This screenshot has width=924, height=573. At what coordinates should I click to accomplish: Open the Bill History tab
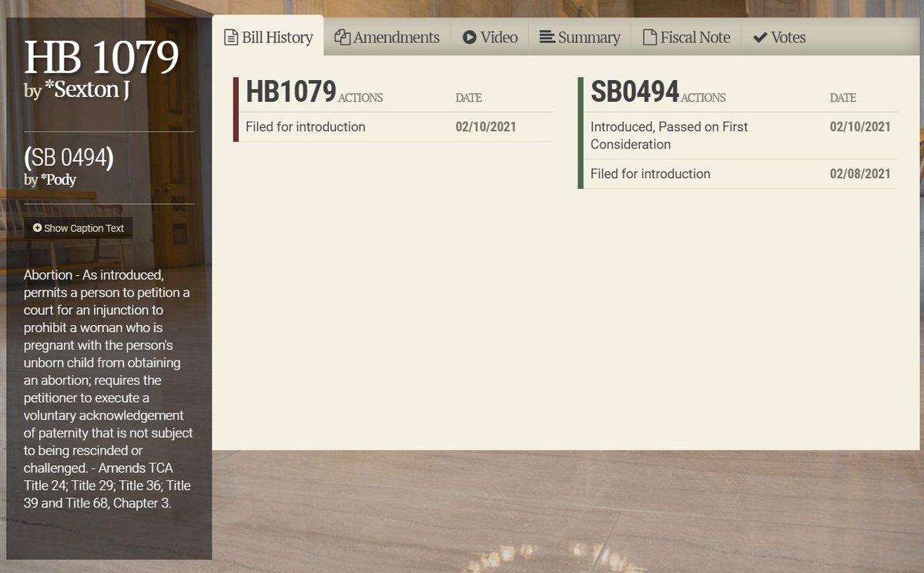[x=268, y=37]
